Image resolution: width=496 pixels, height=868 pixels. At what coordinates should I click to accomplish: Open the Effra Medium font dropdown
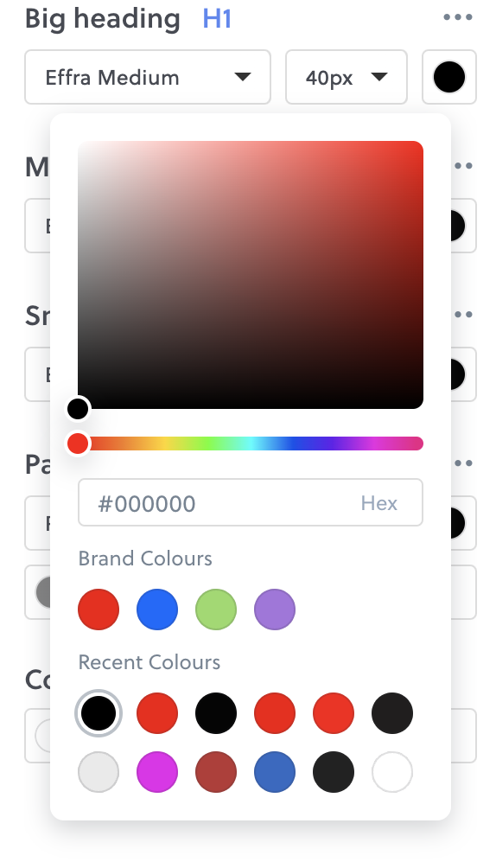click(x=148, y=77)
